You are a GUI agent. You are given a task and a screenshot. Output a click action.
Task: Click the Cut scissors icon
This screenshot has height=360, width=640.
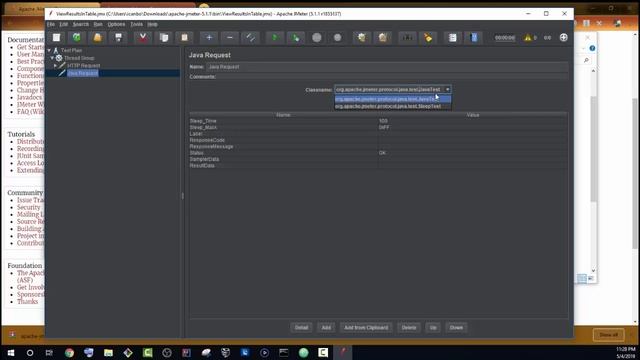tap(142, 38)
